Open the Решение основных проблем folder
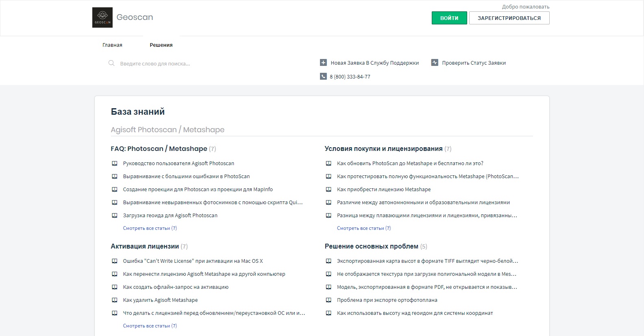 (x=371, y=247)
